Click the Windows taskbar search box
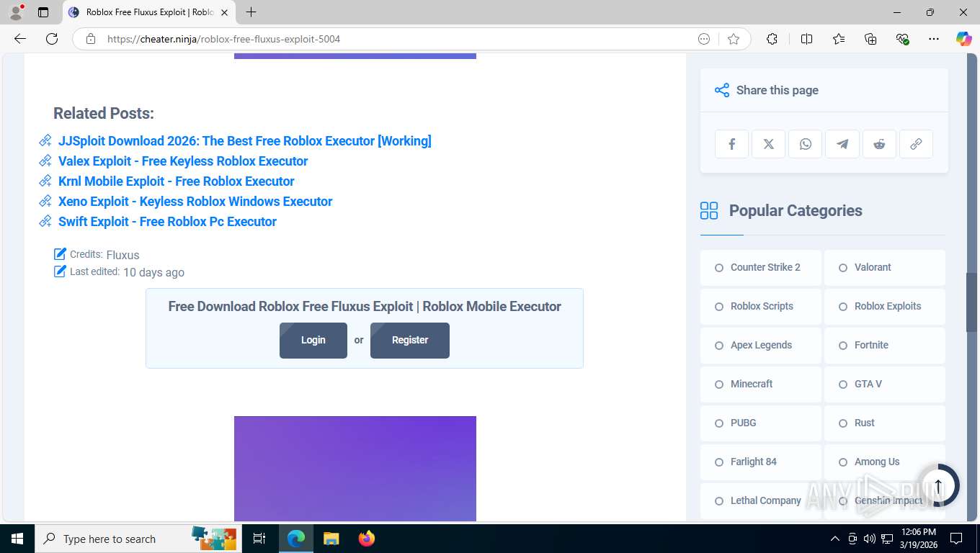This screenshot has height=553, width=980. 137,539
